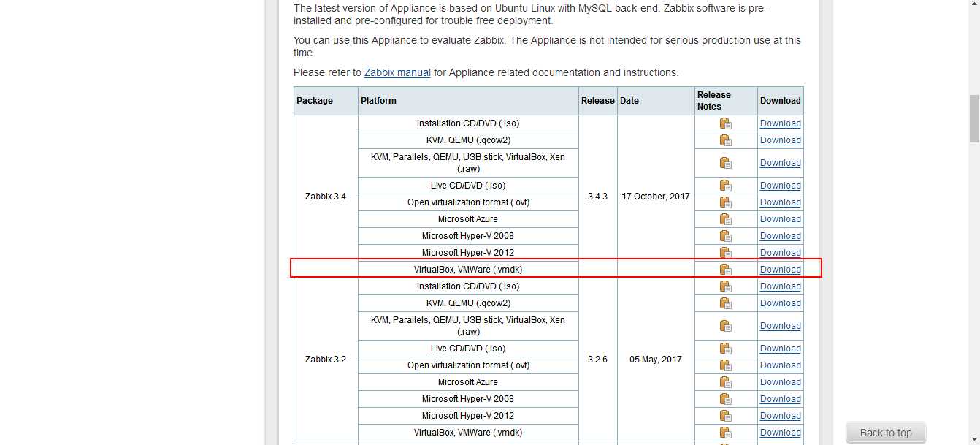Image resolution: width=980 pixels, height=445 pixels.
Task: Open release notes icon for Zabbix 3.4 Microsoft Azure
Action: click(x=725, y=219)
